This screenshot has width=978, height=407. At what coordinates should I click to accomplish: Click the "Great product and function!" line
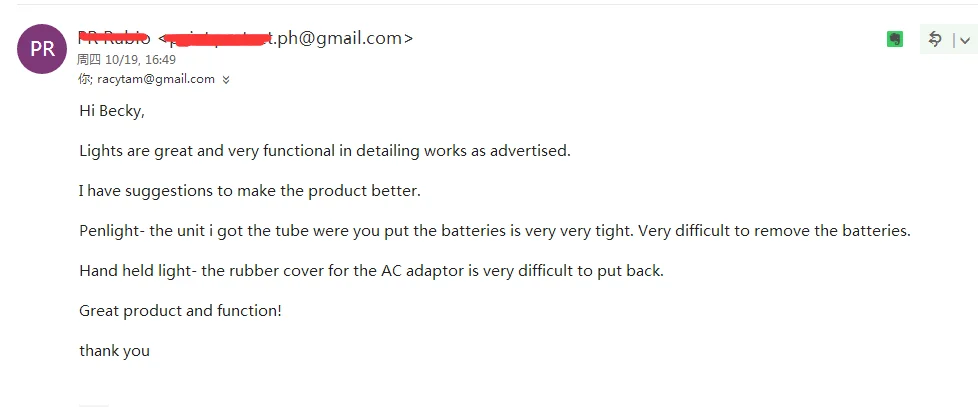pyautogui.click(x=180, y=311)
